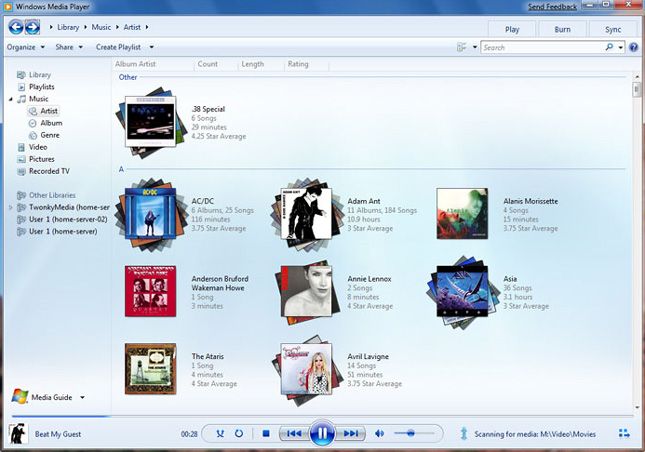Click Other Libraries heading
This screenshot has width=645, height=452.
coord(52,195)
